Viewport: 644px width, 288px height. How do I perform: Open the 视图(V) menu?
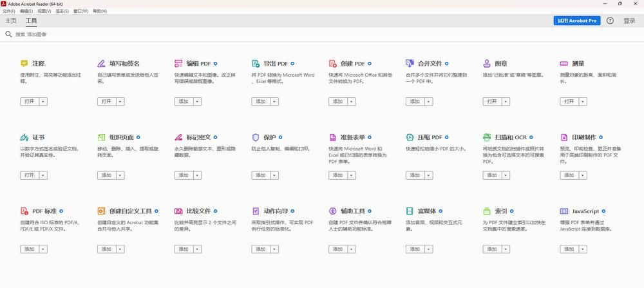pos(44,11)
